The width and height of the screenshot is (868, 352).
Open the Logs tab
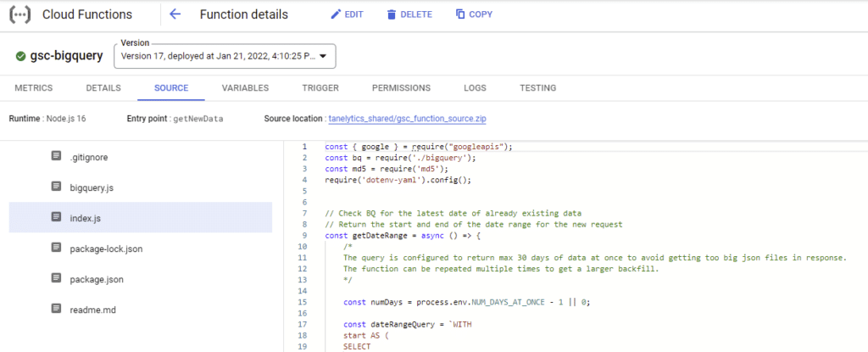[475, 87]
